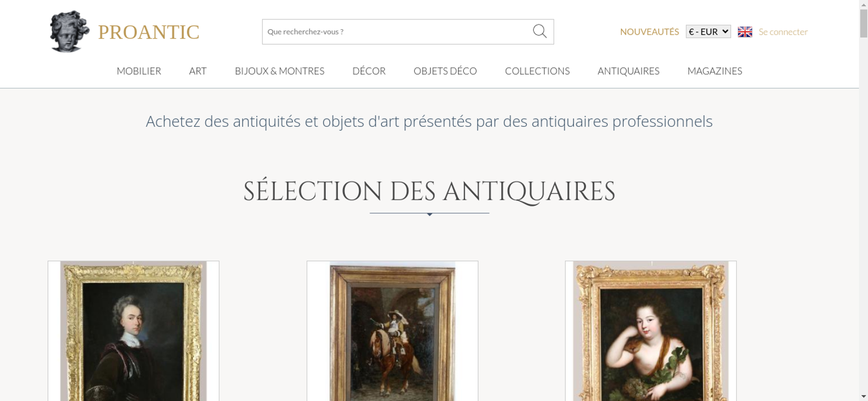868x401 pixels.
Task: Click the vertical scrollbar down arrow
Action: pos(864,396)
